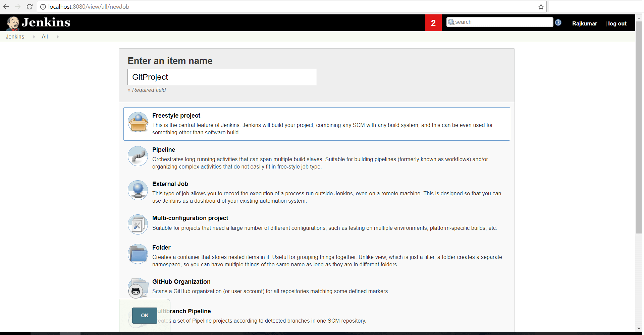Expand the breadcrumb arrow after All
644x335 pixels.
click(x=57, y=37)
